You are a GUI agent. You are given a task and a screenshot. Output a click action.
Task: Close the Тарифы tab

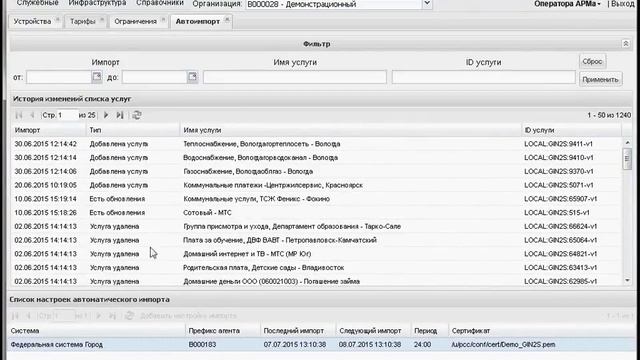[102, 20]
